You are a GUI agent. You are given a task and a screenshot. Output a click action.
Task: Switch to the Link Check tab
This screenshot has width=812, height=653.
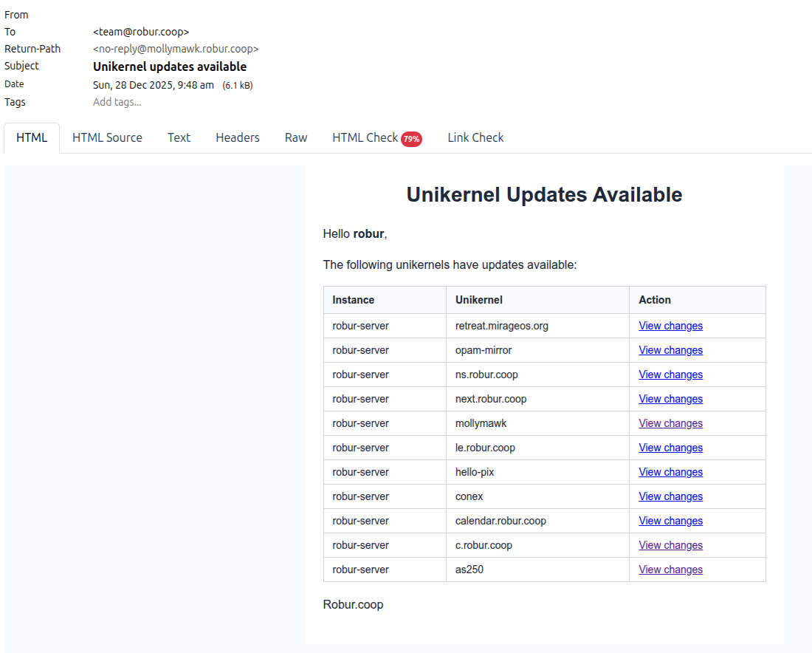(x=475, y=137)
